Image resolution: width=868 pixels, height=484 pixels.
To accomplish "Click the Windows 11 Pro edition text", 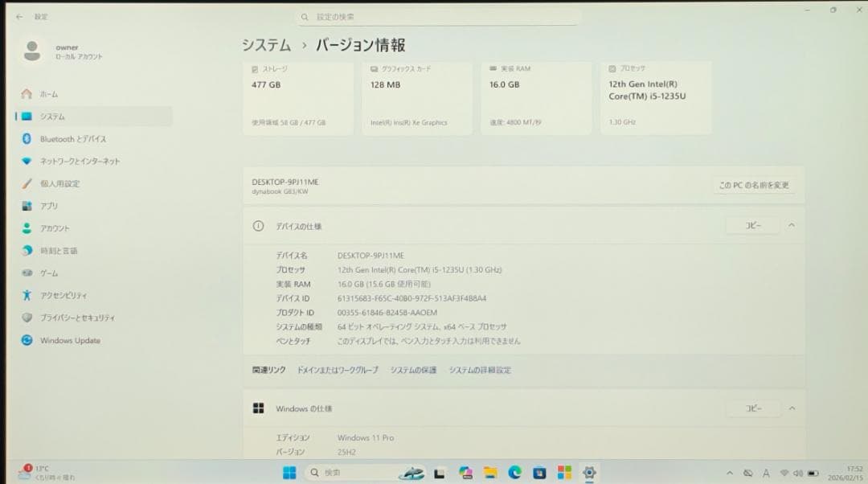I will tap(366, 438).
